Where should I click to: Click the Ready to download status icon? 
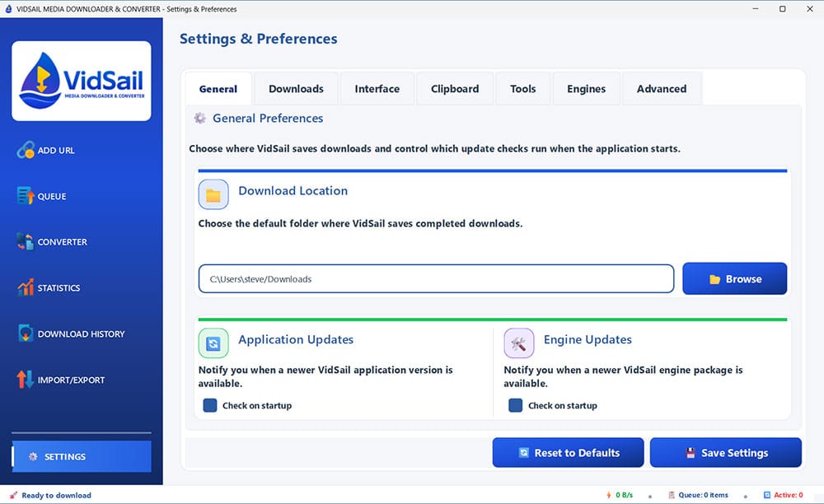pyautogui.click(x=14, y=495)
